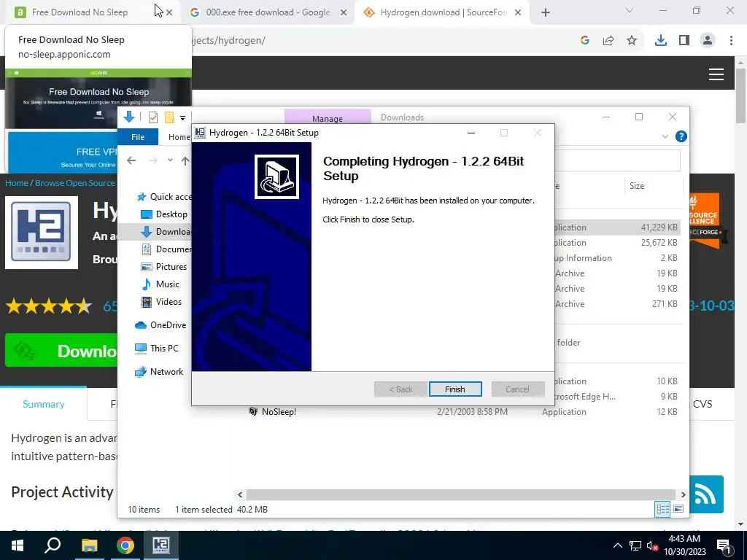Open Windows Search on the taskbar
The width and height of the screenshot is (747, 560).
coord(53,545)
